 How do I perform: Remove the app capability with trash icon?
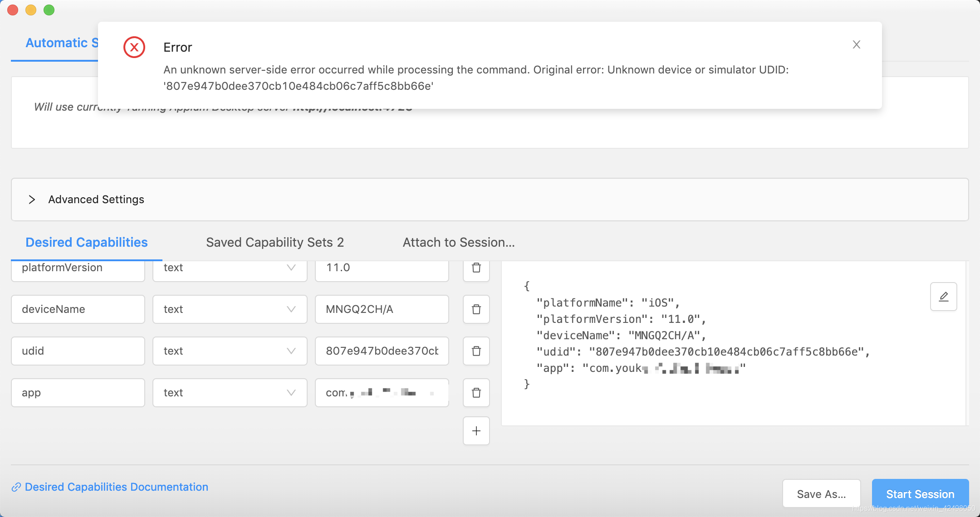(x=476, y=393)
